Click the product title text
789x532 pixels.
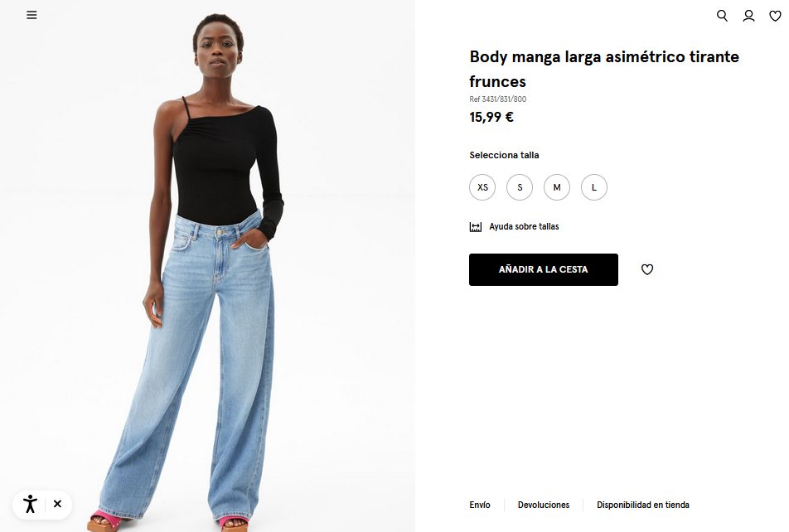604,69
